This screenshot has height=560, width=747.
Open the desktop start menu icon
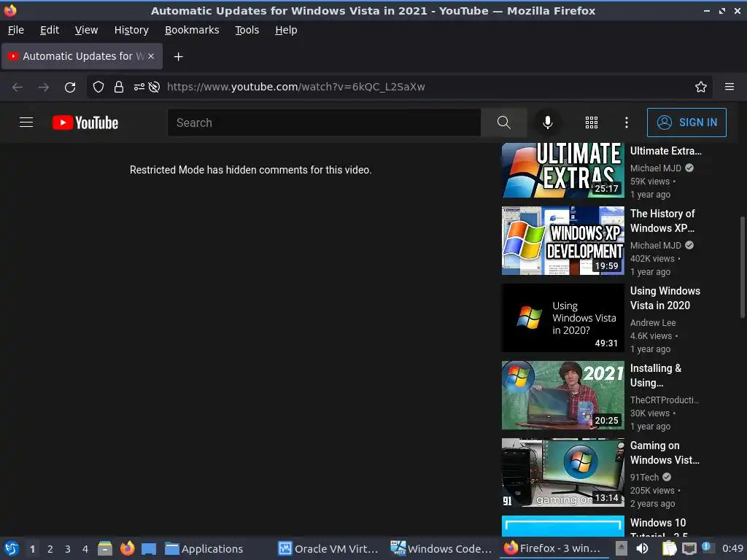[11, 548]
